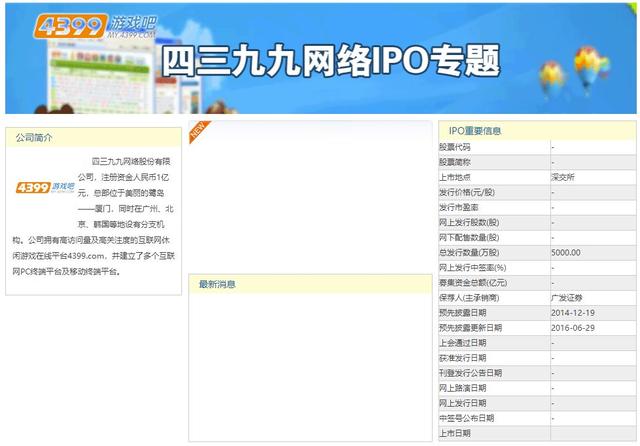The height and width of the screenshot is (446, 640).
Task: Click the 股票代码 row label
Action: (455, 147)
